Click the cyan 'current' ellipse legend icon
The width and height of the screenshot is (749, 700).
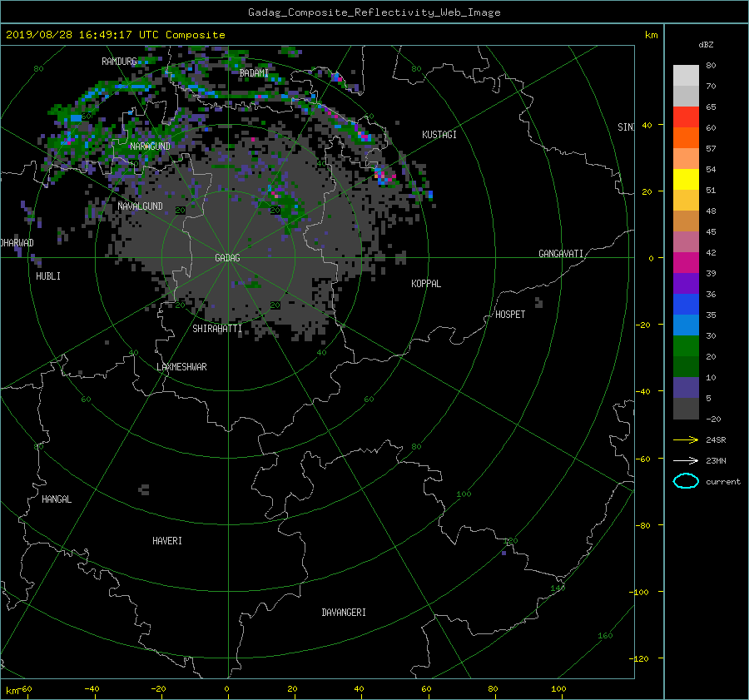pos(686,481)
